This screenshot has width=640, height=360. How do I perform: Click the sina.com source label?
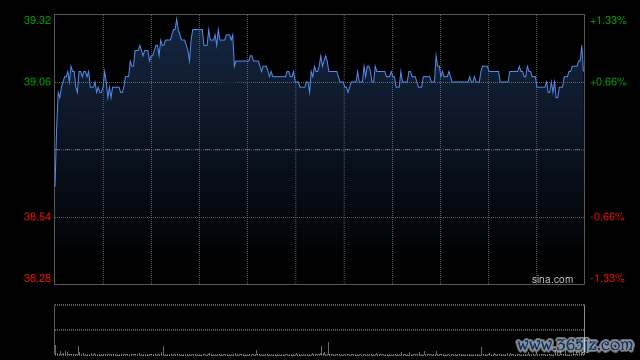pyautogui.click(x=552, y=279)
